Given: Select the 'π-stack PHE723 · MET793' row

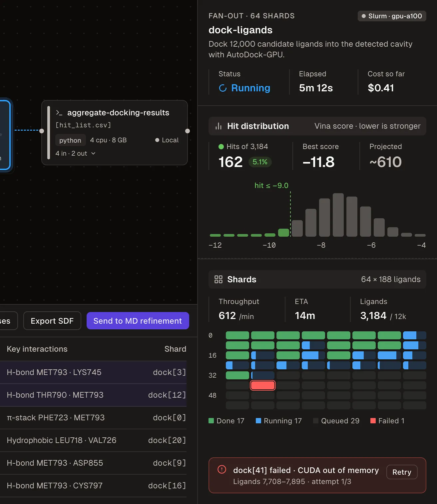Looking at the screenshot, I should click(x=93, y=418).
